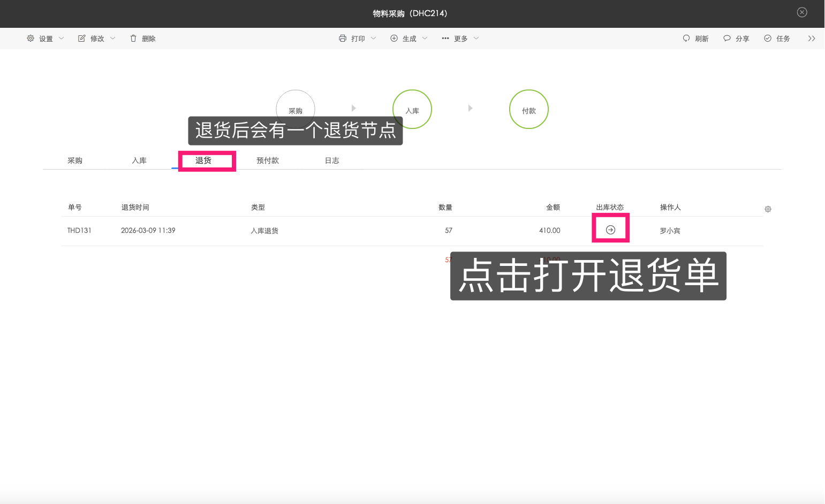The image size is (825, 504).
Task: Open the table column settings gear
Action: [x=768, y=209]
